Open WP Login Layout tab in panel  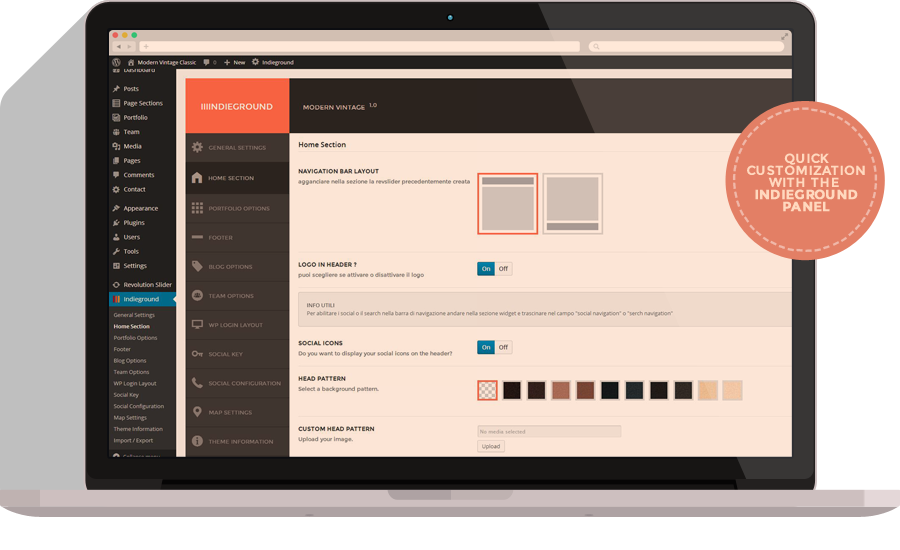[x=237, y=325]
